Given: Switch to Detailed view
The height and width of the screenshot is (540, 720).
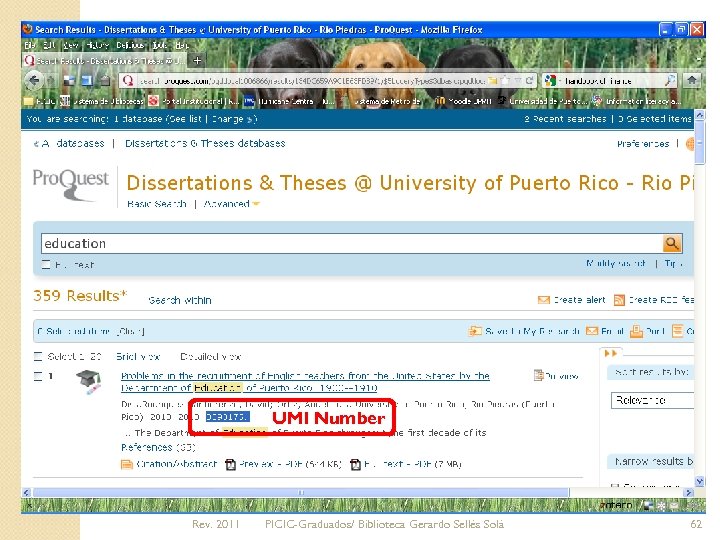Looking at the screenshot, I should (210, 356).
